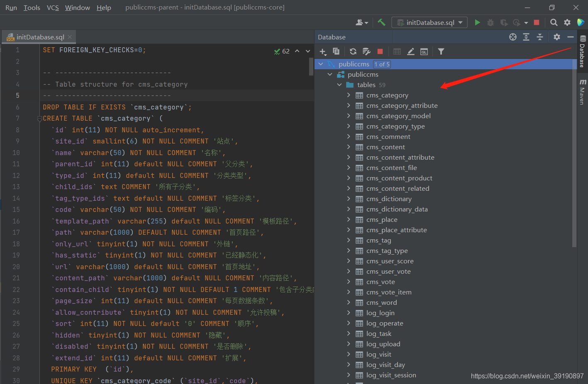Select cms_content_product table

(399, 178)
